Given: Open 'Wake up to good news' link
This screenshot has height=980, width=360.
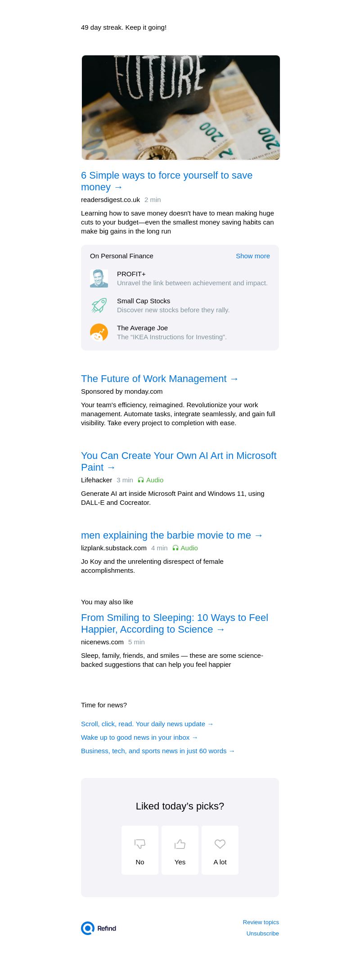Looking at the screenshot, I should (139, 737).
